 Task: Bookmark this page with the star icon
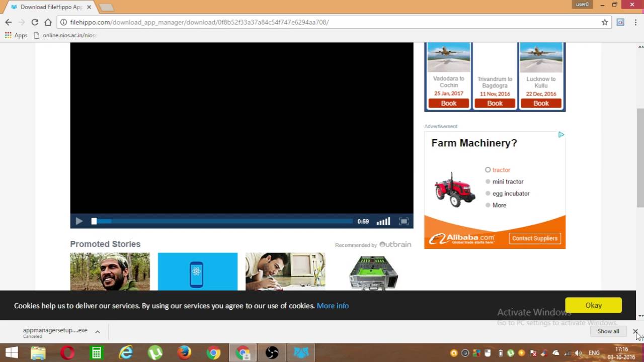pyautogui.click(x=605, y=22)
